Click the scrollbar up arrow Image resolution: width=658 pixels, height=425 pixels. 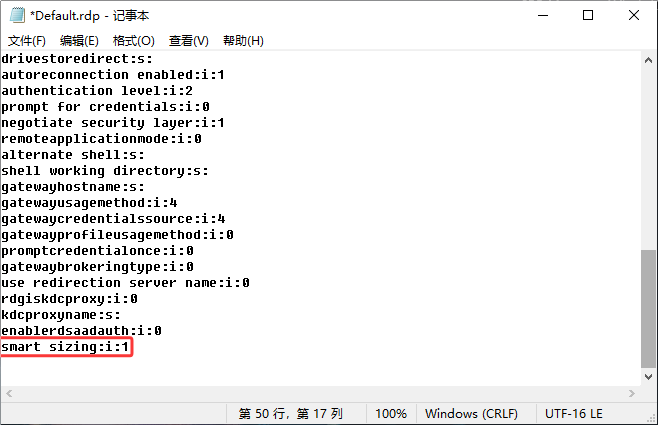tap(648, 60)
